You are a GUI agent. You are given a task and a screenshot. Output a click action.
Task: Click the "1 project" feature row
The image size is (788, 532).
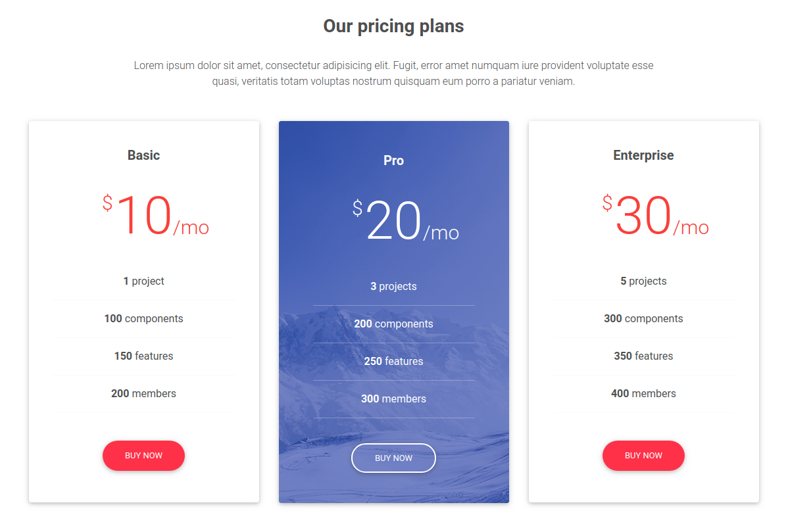coord(143,281)
